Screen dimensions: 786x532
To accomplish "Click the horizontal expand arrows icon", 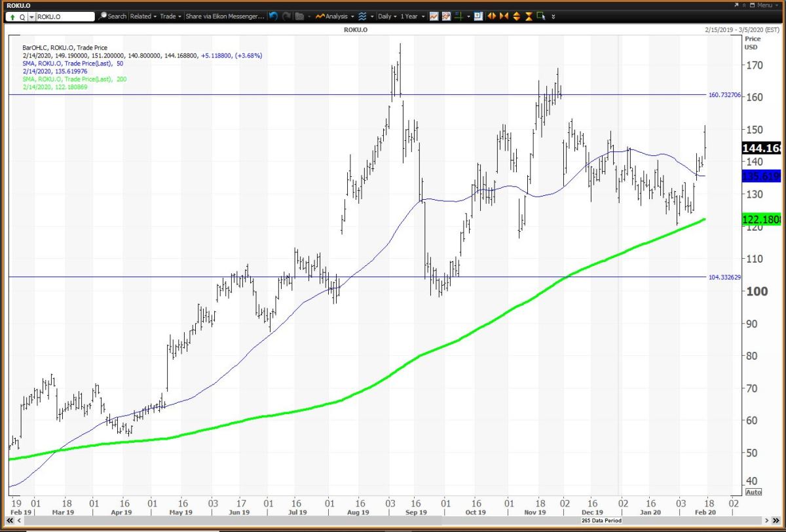I will coord(492,16).
